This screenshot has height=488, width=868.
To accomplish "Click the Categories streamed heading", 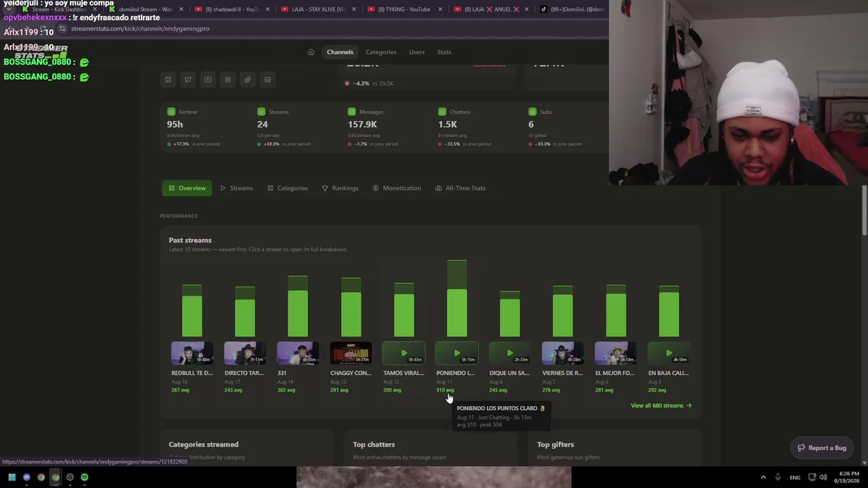I will tap(203, 445).
